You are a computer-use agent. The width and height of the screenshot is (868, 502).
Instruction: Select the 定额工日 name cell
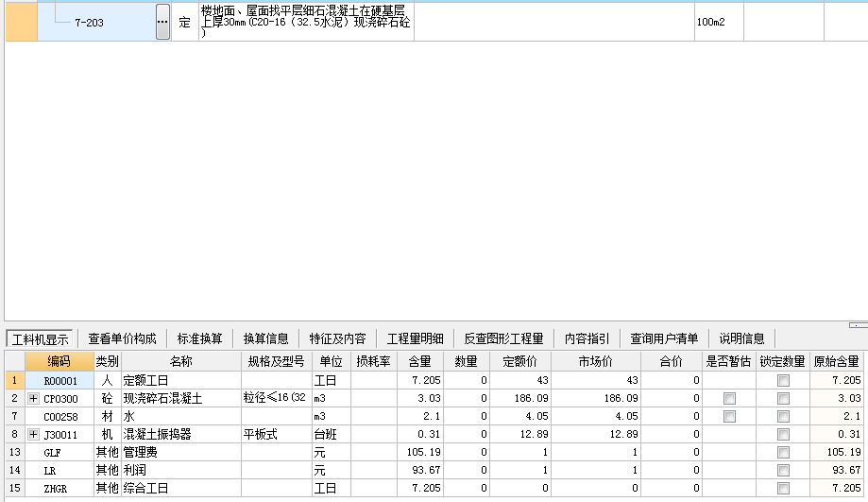(x=181, y=381)
